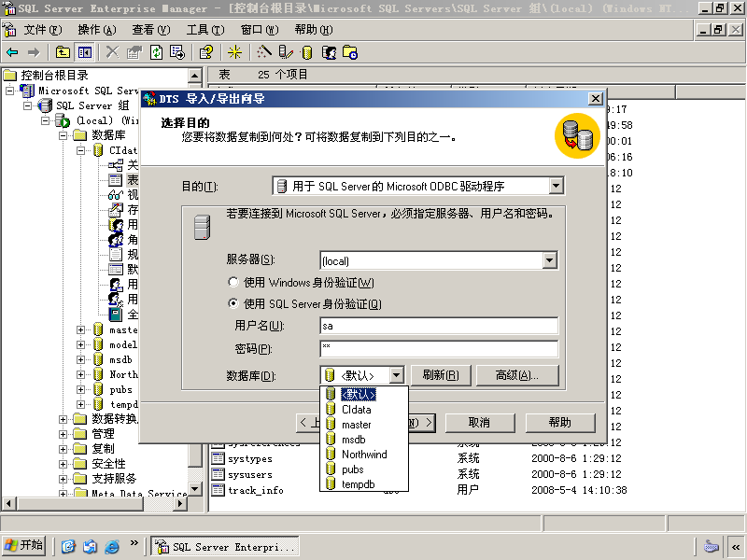Click the Back arrow toolbar icon
Viewport: 747px width, 560px height.
[x=12, y=52]
